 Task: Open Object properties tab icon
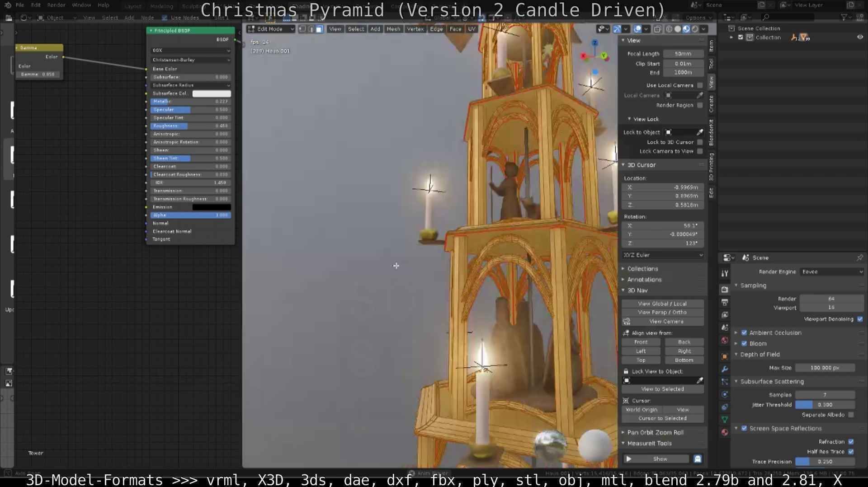tap(725, 356)
